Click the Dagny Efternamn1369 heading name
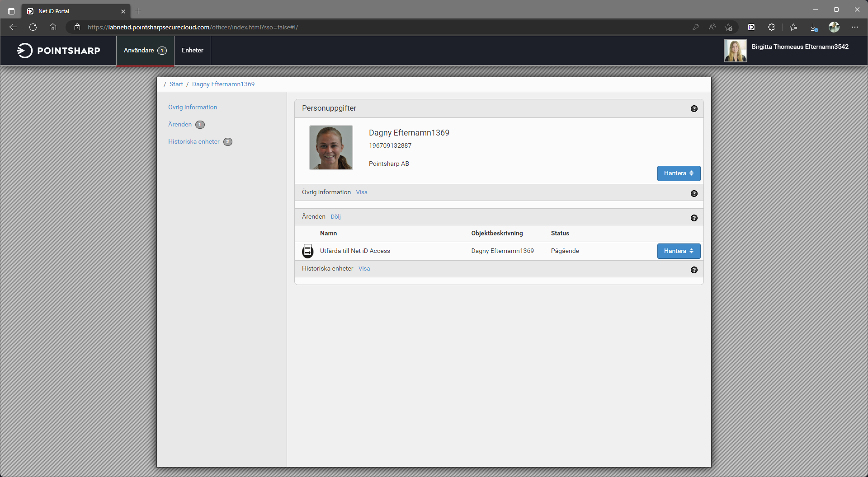This screenshot has width=868, height=477. pyautogui.click(x=409, y=133)
